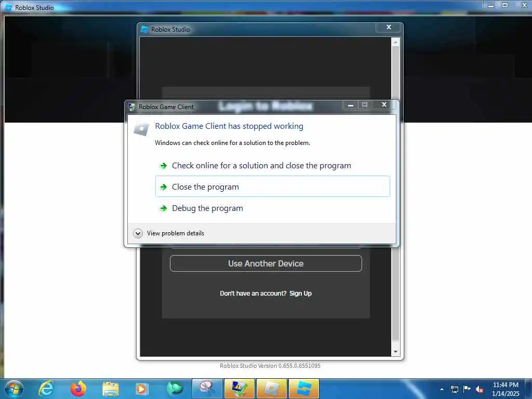Launch Internet Explorer from taskbar
This screenshot has width=532, height=399.
46,389
